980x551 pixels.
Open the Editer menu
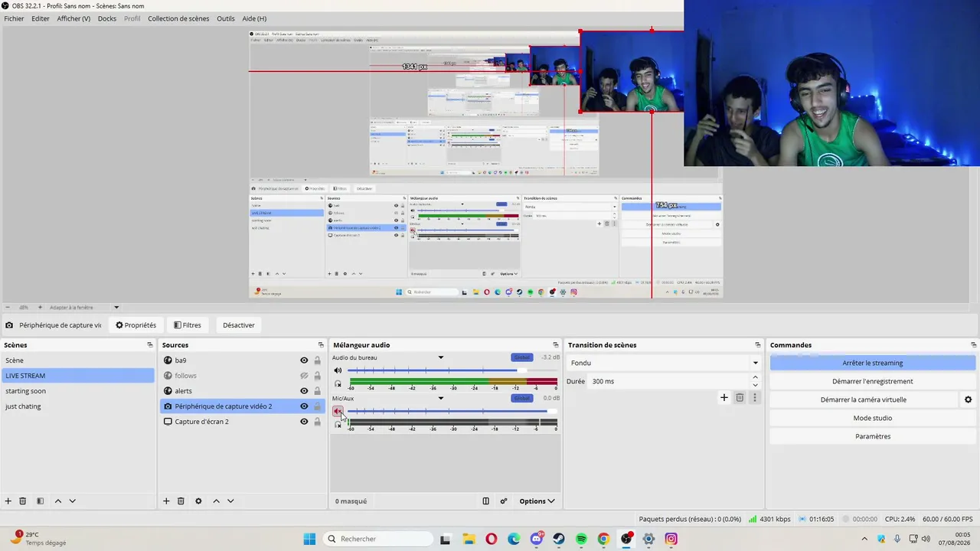41,18
